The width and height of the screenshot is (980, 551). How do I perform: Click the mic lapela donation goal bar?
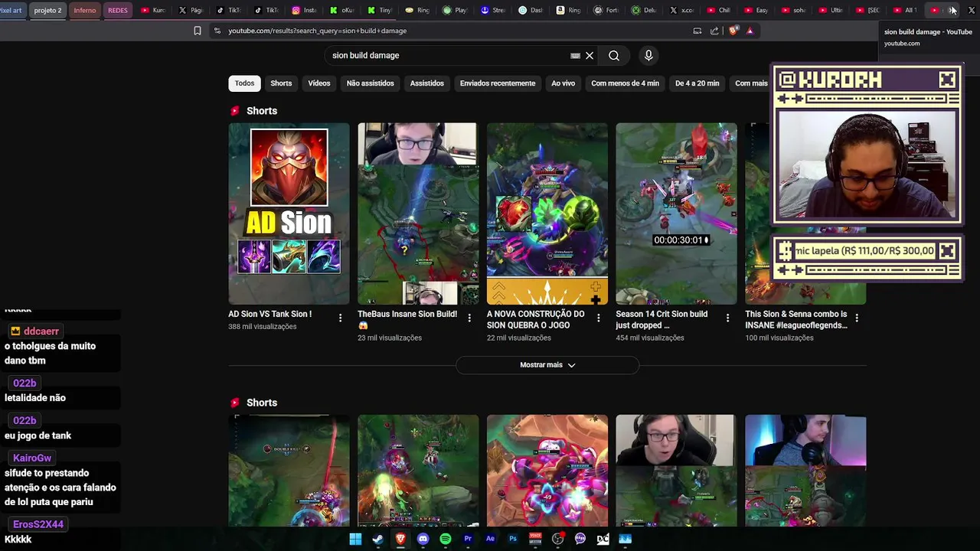865,251
